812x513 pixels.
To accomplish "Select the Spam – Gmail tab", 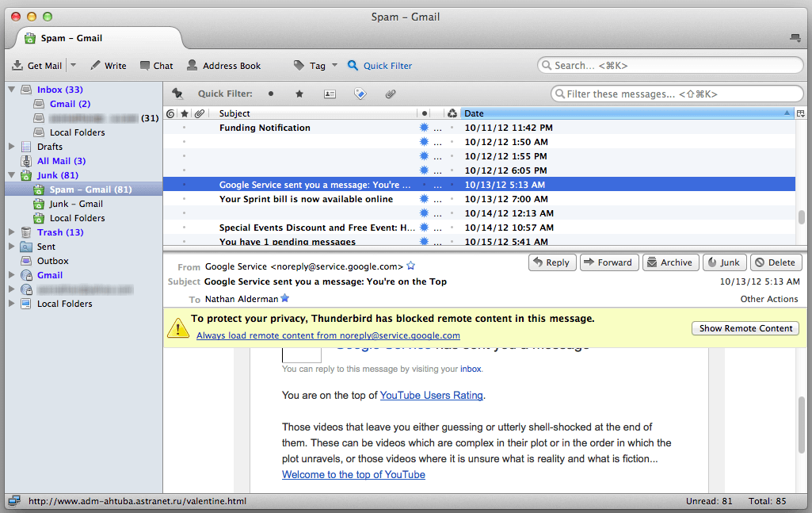I will point(71,38).
